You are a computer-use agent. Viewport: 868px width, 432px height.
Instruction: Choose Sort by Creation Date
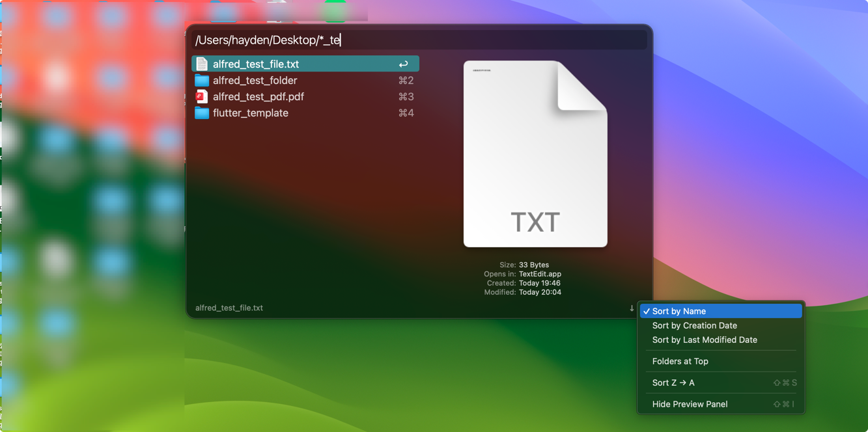coord(694,325)
